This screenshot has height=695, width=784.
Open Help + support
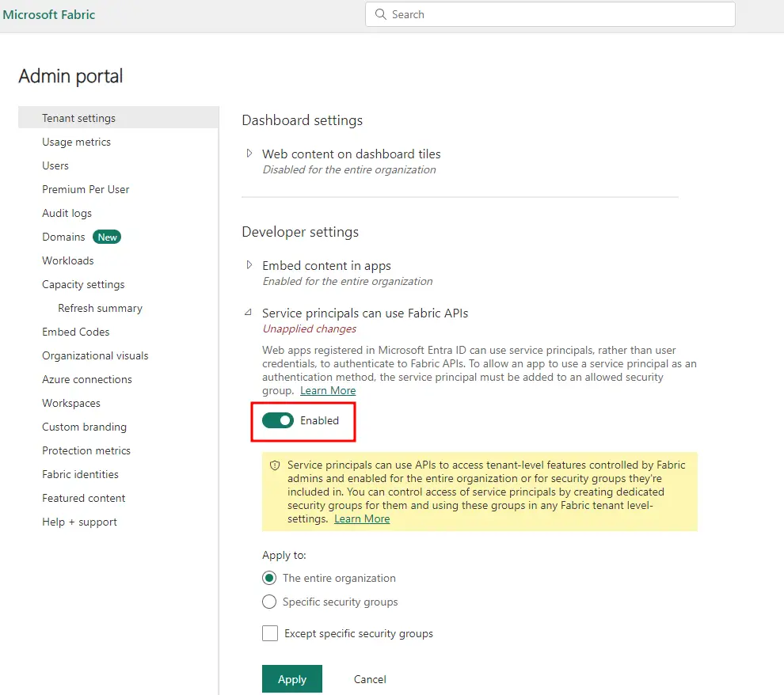79,522
